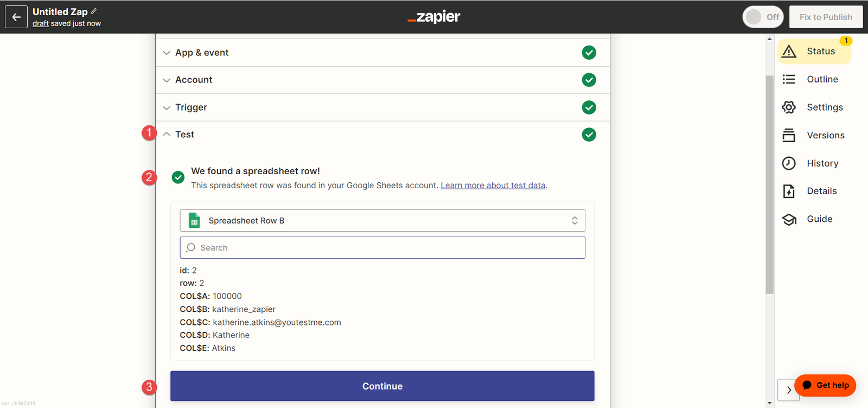Image resolution: width=868 pixels, height=408 pixels.
Task: Click the Fix to Publish button
Action: tap(826, 17)
